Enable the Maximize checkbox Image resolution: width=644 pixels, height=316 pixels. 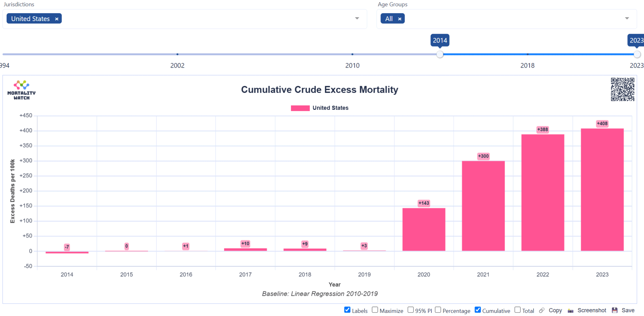tap(375, 310)
